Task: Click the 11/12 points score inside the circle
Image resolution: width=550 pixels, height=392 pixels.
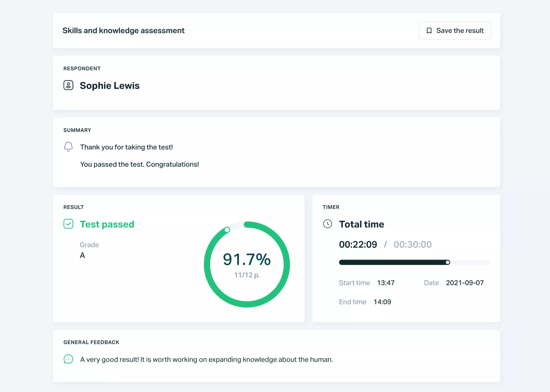Action: 247,275
